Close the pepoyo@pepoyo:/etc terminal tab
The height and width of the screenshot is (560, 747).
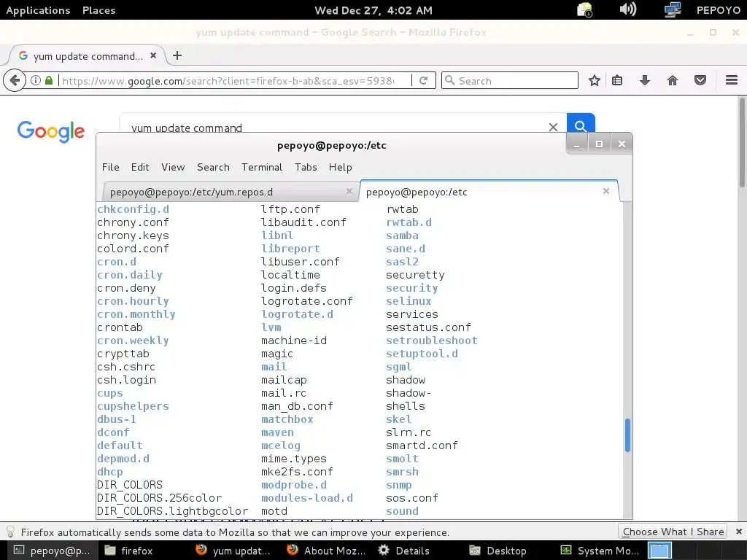click(x=606, y=191)
